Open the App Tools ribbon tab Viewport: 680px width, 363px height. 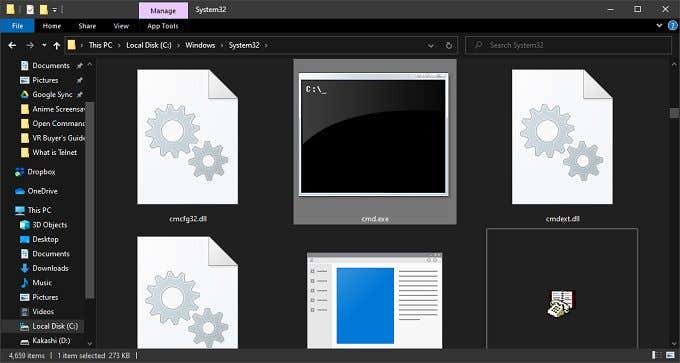[163, 26]
